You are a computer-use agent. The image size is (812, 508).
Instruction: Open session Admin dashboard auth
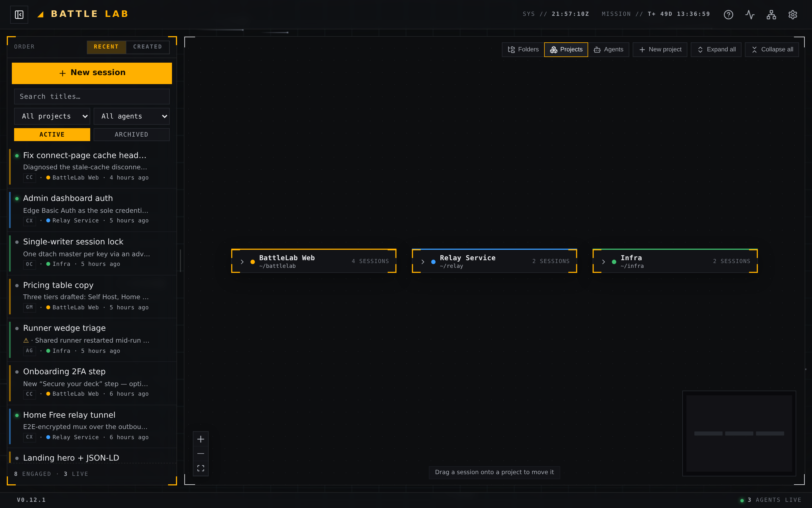pyautogui.click(x=92, y=210)
